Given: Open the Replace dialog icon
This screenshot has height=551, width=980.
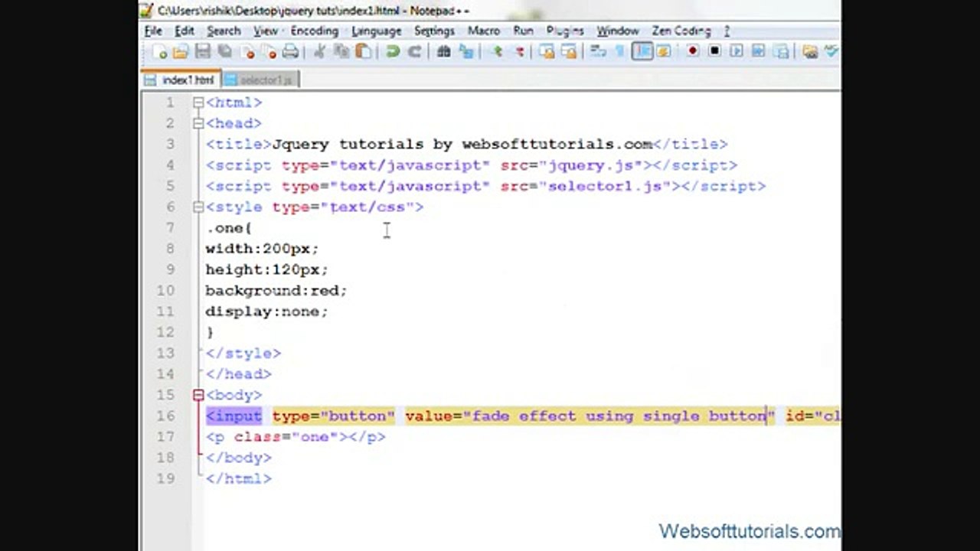Looking at the screenshot, I should coord(466,52).
